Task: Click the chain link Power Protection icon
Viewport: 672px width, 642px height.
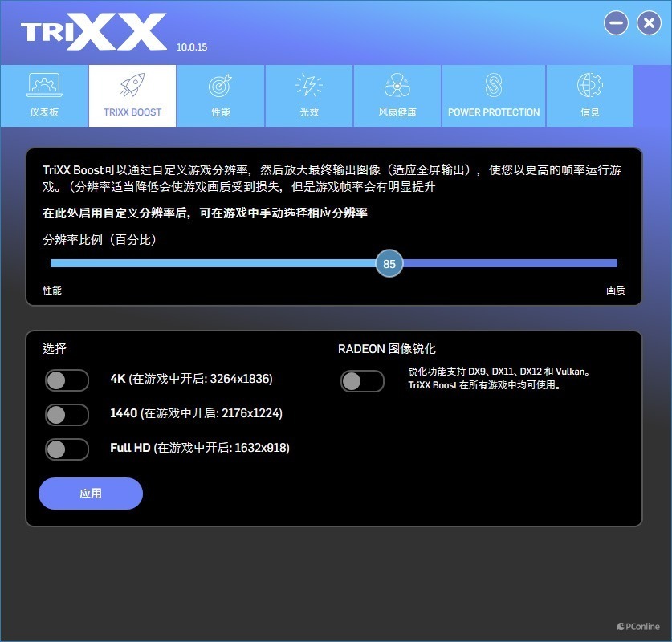Action: (494, 85)
